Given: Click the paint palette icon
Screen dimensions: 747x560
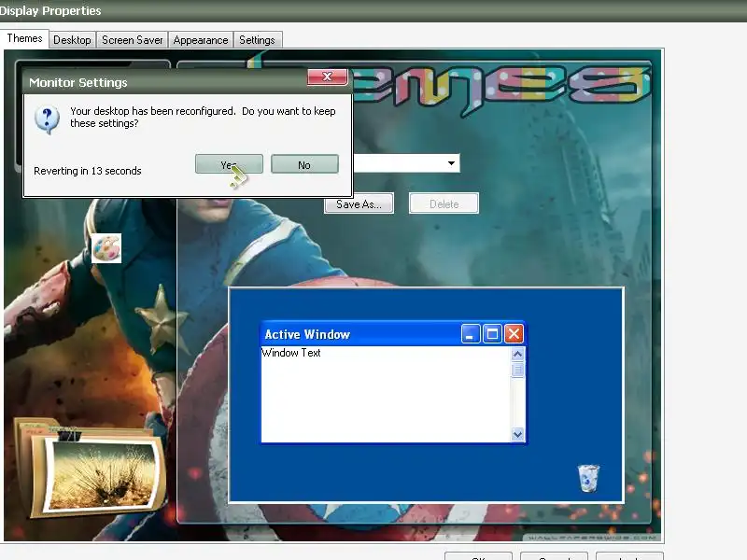Looking at the screenshot, I should click(106, 248).
